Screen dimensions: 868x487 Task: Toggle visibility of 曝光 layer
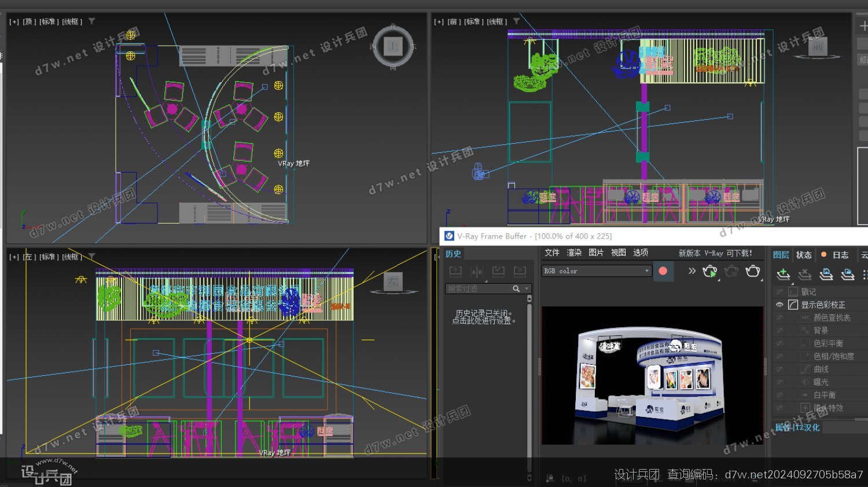pos(779,382)
